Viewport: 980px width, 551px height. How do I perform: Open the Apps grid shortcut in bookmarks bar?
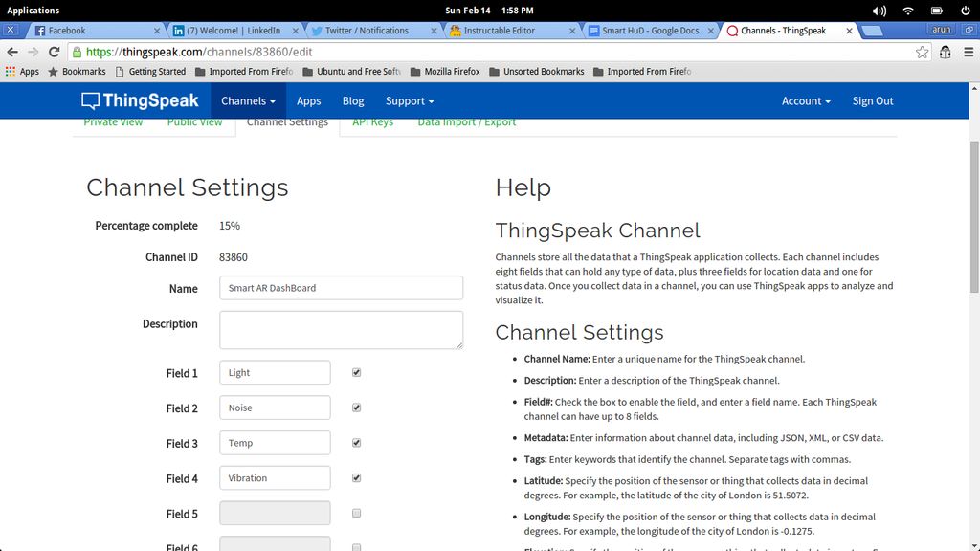(x=22, y=71)
